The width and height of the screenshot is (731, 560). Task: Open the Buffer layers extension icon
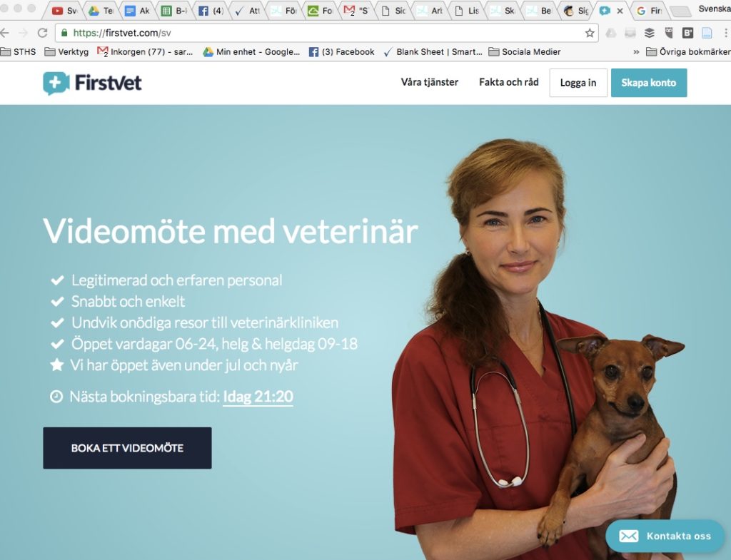pos(650,33)
